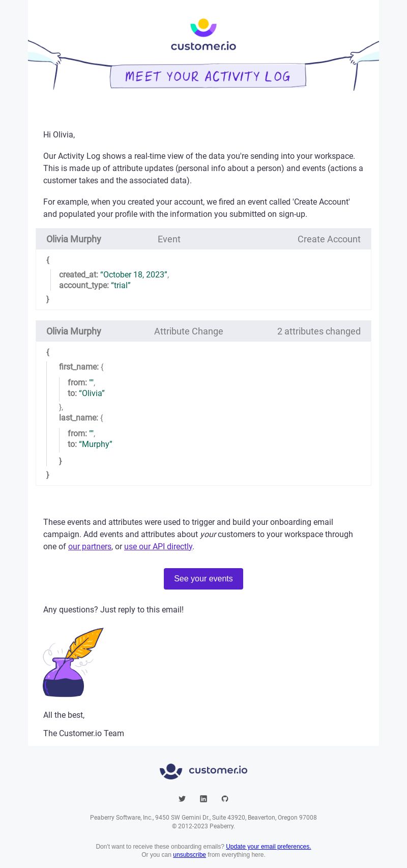Click the Attribute Change header label
This screenshot has height=868, width=407.
point(189,331)
